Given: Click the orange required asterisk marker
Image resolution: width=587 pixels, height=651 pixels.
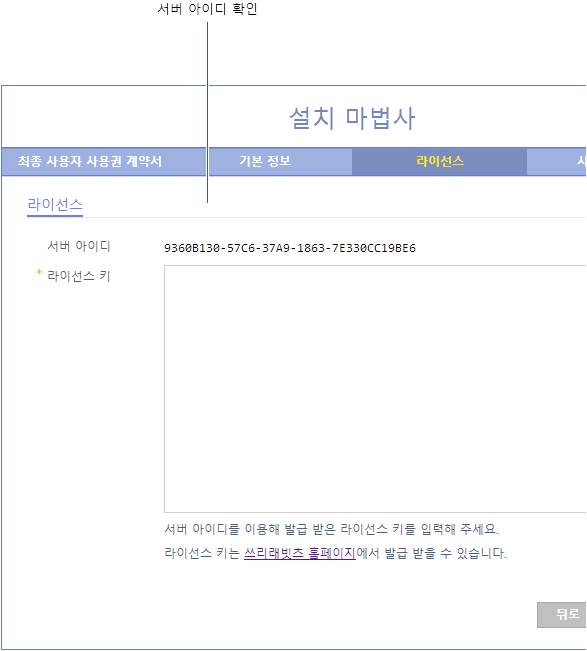Looking at the screenshot, I should pos(39,272).
